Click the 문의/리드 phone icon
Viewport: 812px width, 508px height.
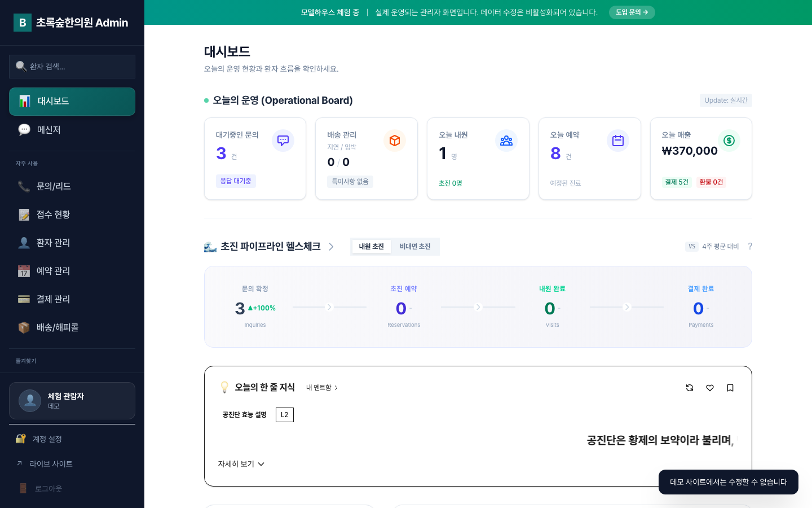24,186
